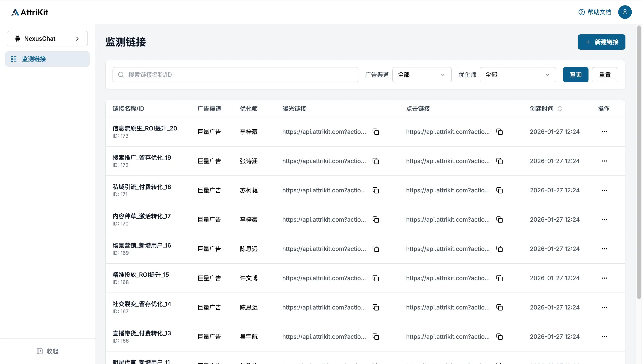
Task: Click the 新建链接 button
Action: click(x=601, y=42)
